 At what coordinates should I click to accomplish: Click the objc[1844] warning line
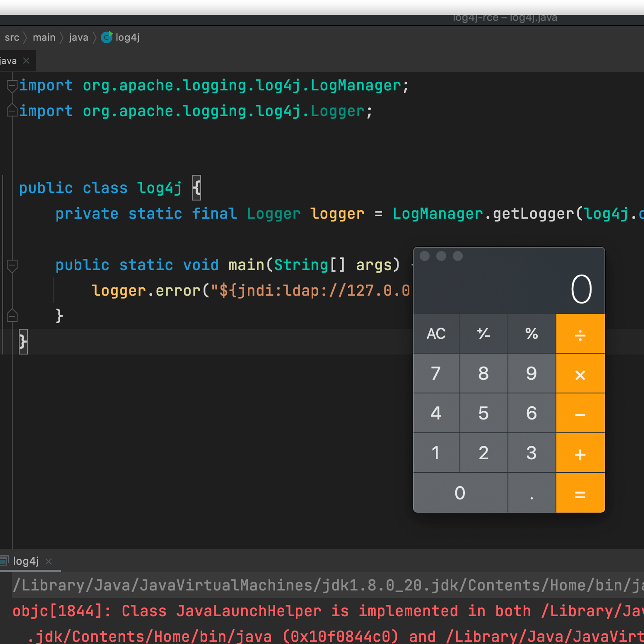[328, 611]
